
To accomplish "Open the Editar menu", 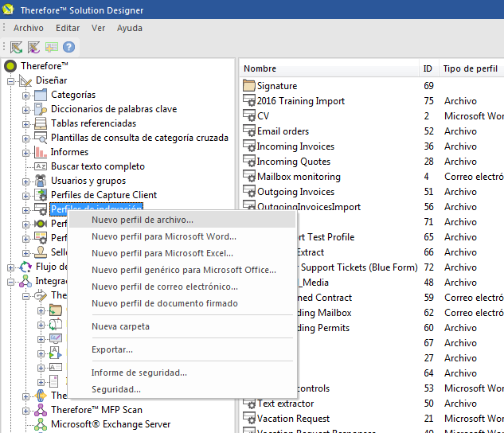I will (x=68, y=29).
